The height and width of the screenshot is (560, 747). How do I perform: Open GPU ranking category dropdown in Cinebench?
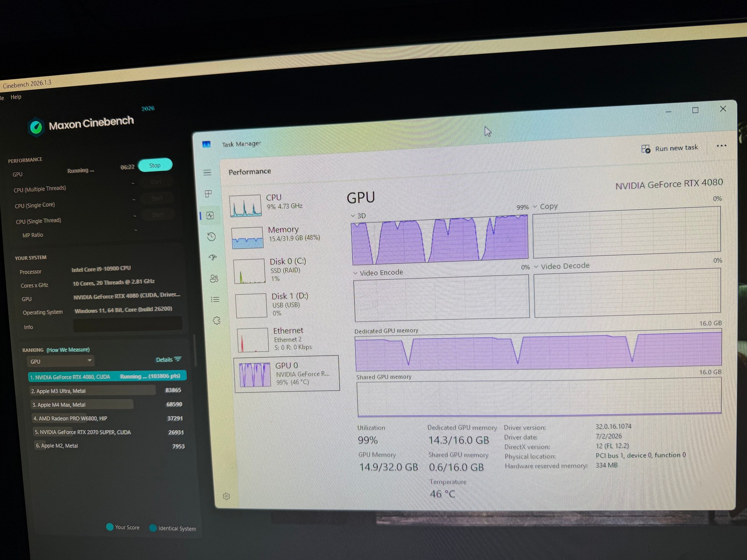tap(61, 361)
